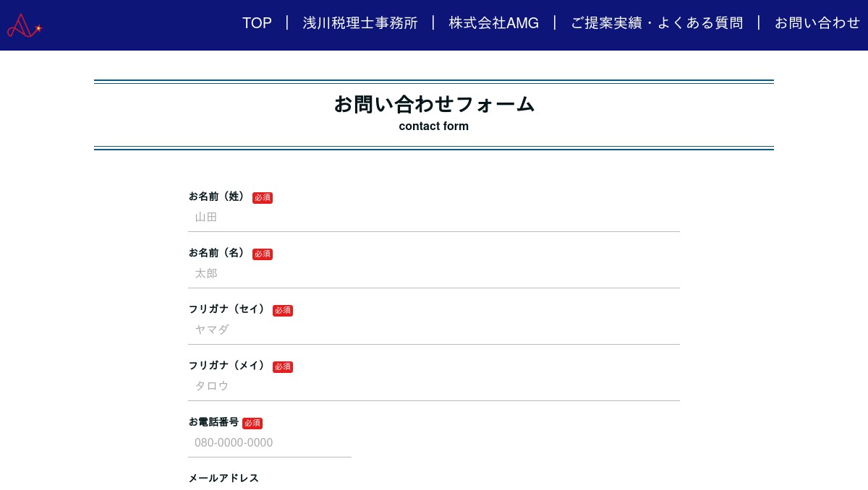
Task: Click the furigana field showing タロウ
Action: click(x=434, y=387)
